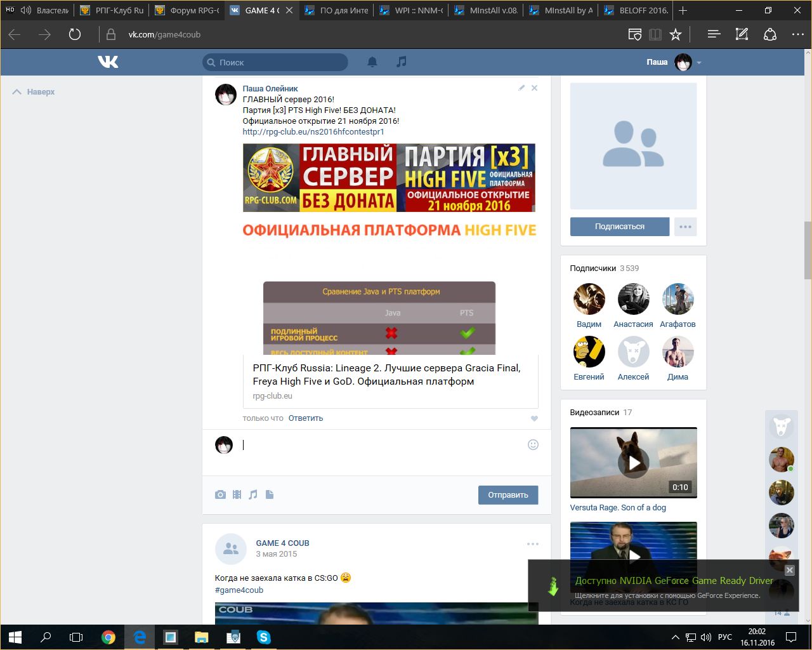Make a web note with the pen icon
The width and height of the screenshot is (812, 650).
point(742,34)
